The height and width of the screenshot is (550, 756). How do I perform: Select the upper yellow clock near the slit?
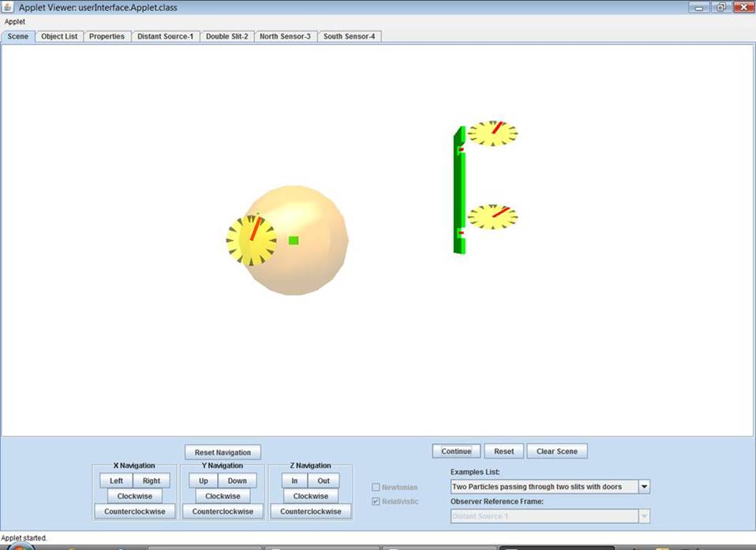[x=492, y=133]
